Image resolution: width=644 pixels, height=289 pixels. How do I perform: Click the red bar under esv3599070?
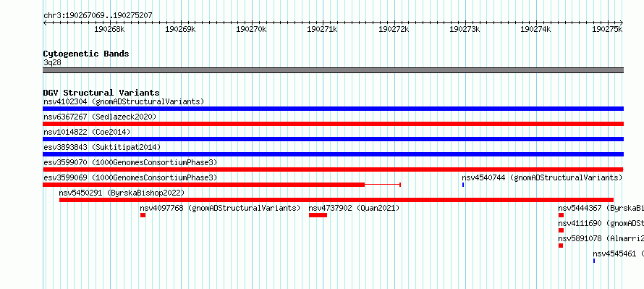[x=333, y=169]
